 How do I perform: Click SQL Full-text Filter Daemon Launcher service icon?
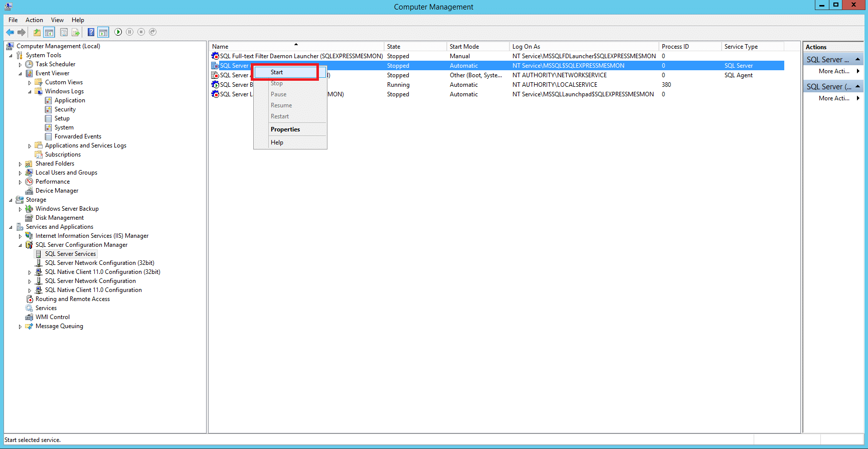[215, 56]
